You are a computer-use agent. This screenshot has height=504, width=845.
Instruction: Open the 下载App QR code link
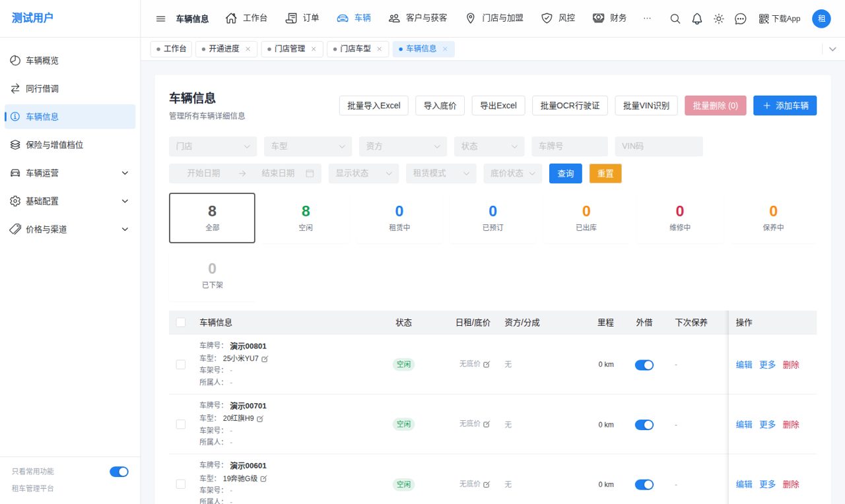pos(780,18)
